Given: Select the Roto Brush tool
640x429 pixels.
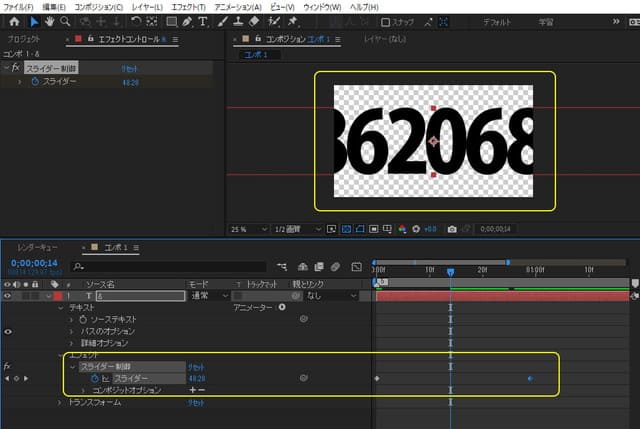Looking at the screenshot, I should pyautogui.click(x=273, y=22).
